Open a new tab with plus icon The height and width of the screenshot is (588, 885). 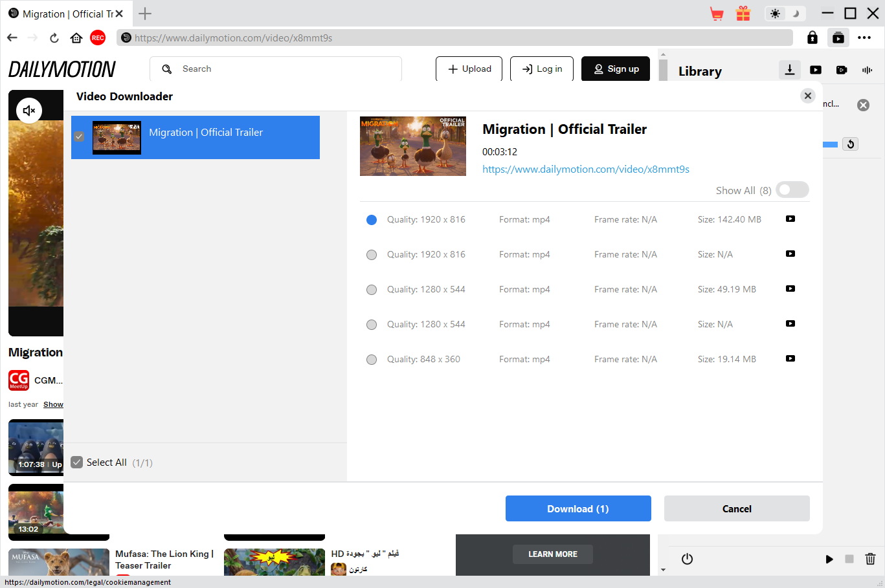click(x=145, y=14)
